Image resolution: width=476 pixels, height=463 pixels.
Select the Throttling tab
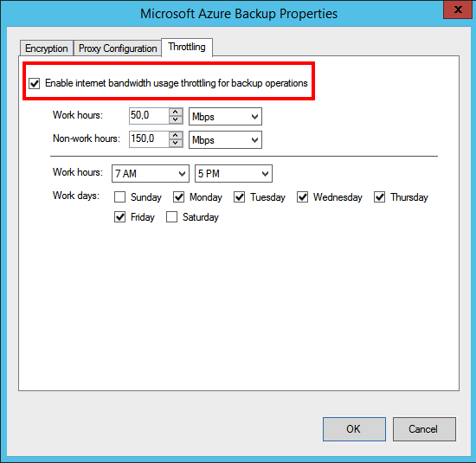[x=187, y=47]
